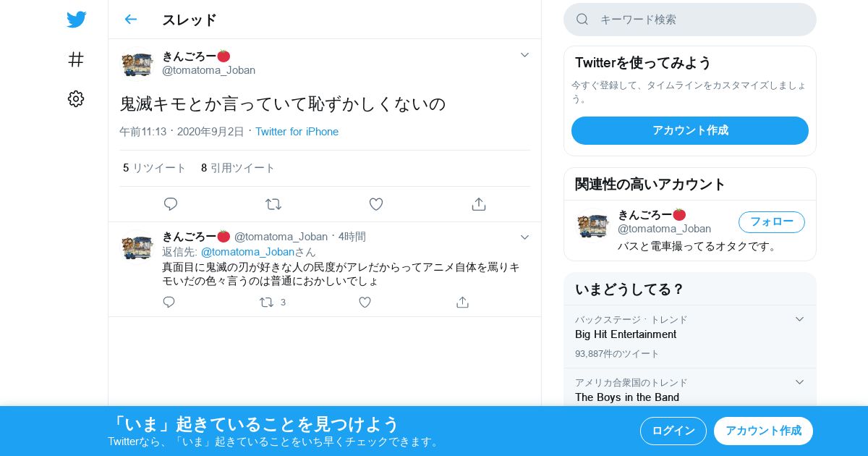Viewport: 868px width, 456px height.
Task: Retweet the main tweet
Action: 273,204
